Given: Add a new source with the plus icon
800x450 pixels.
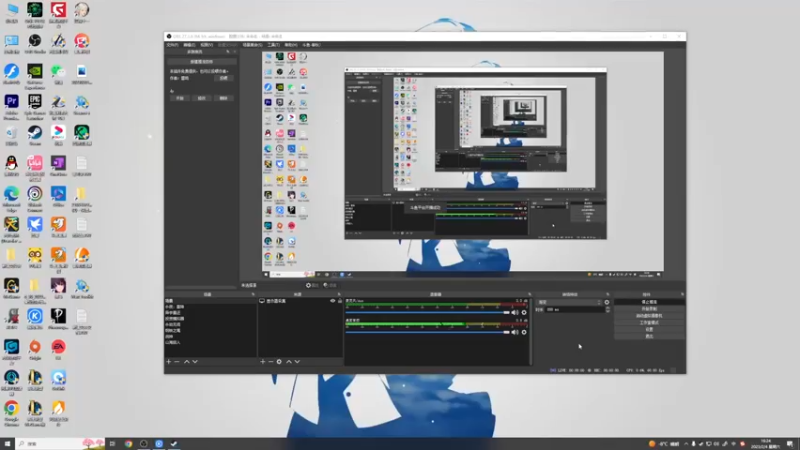Looking at the screenshot, I should click(263, 362).
